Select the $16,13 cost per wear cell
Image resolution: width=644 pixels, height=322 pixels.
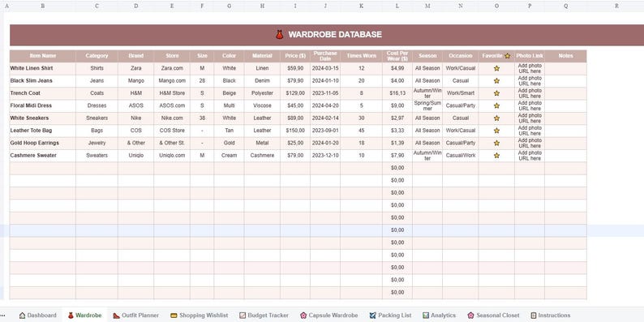397,93
